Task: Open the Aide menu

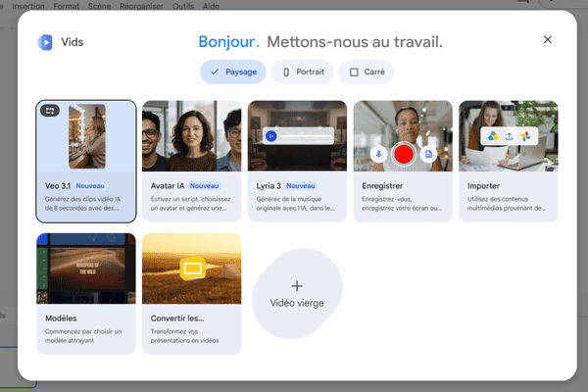Action: coord(211,7)
